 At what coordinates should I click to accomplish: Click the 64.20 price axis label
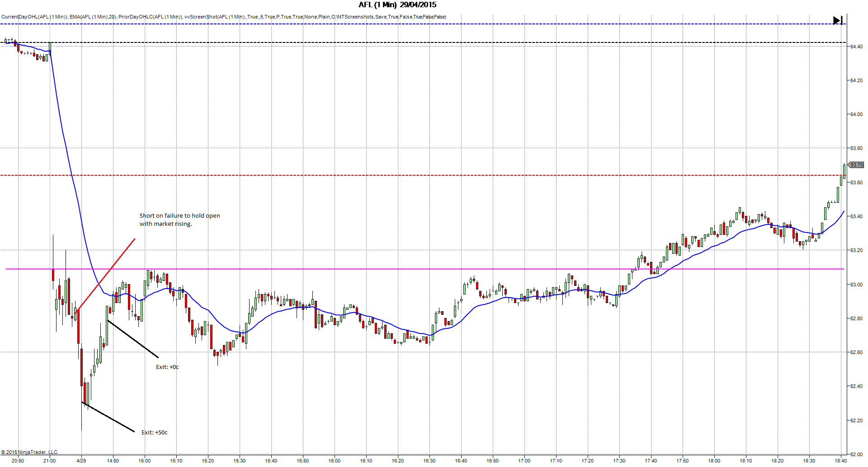pyautogui.click(x=856, y=80)
